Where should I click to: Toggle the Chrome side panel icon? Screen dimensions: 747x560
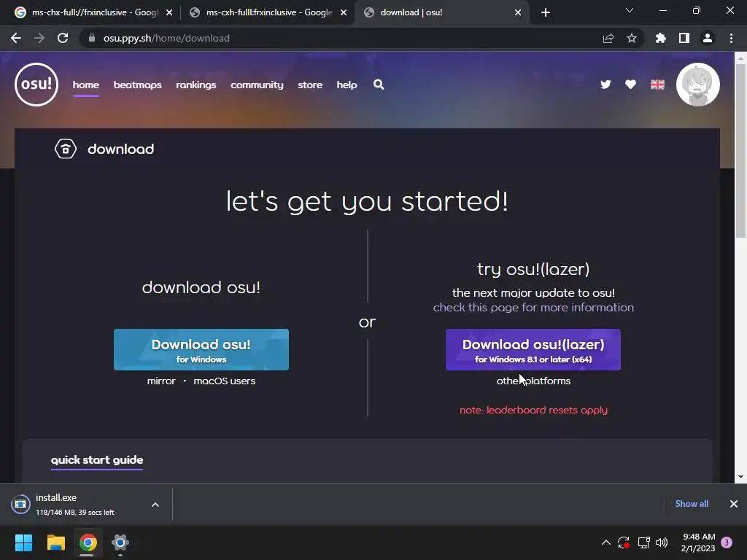click(684, 38)
